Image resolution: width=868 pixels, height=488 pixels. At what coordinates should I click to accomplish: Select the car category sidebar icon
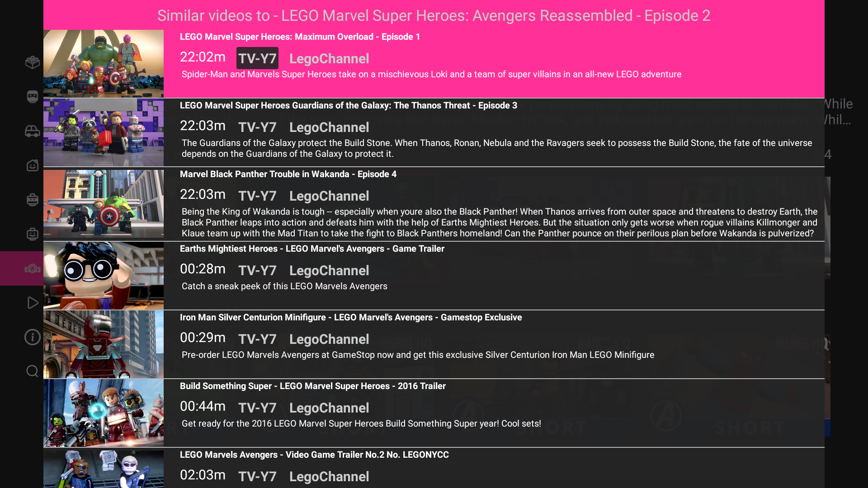tap(32, 131)
